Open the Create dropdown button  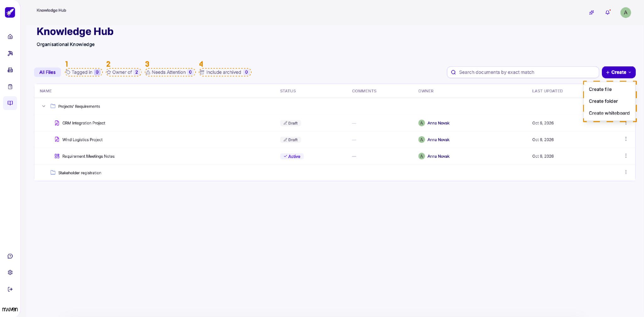[x=619, y=72]
